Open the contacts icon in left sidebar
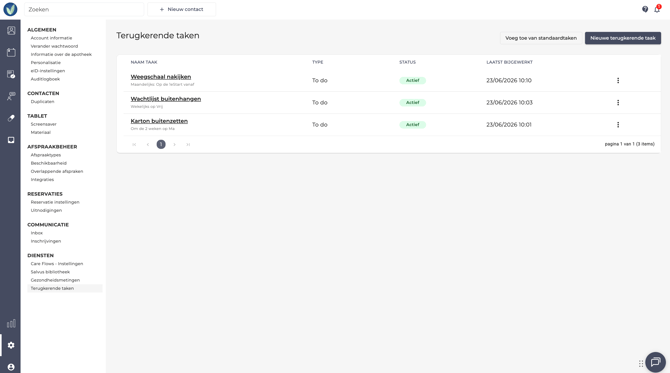Viewport: 670px width, 373px height. (x=11, y=30)
